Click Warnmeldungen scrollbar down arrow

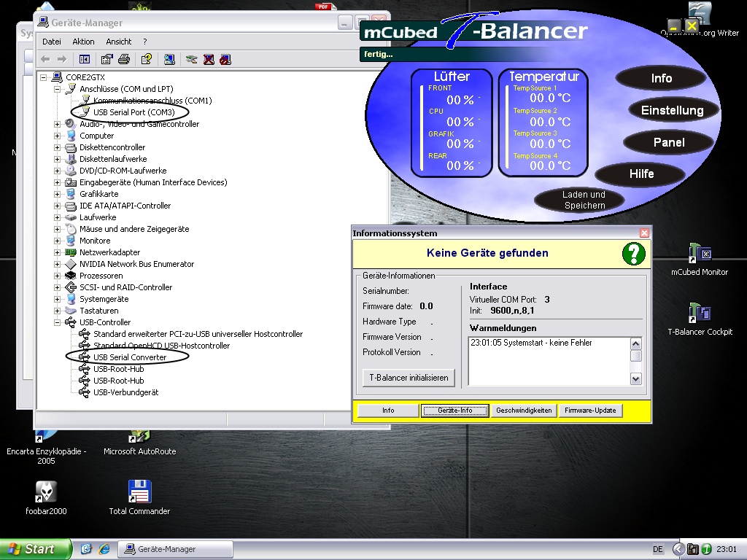pyautogui.click(x=635, y=379)
